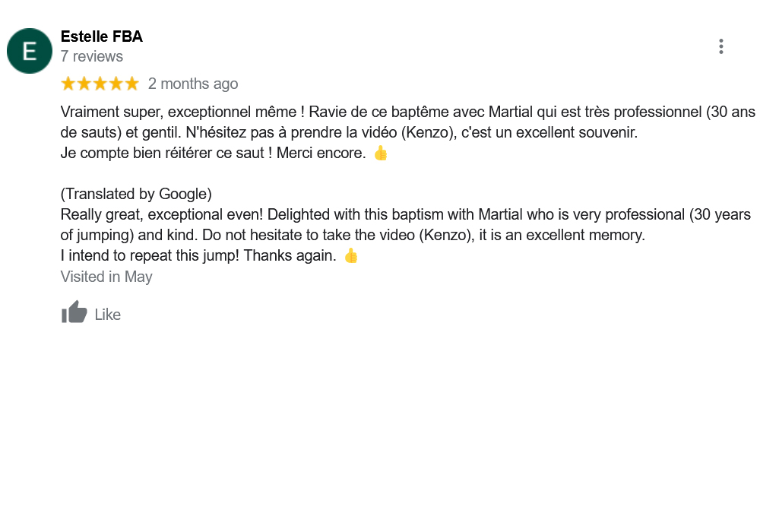Click the fifth gold rating star
The height and width of the screenshot is (532, 760).
pos(131,84)
